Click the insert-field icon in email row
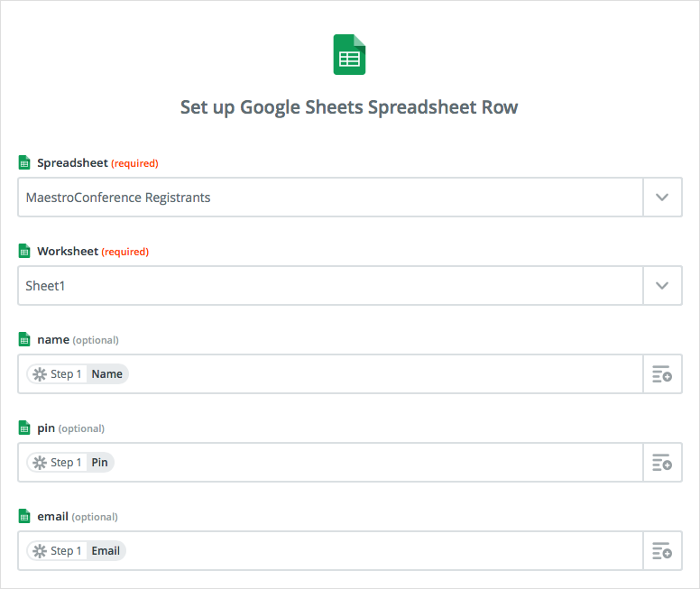The width and height of the screenshot is (700, 589). (x=662, y=551)
